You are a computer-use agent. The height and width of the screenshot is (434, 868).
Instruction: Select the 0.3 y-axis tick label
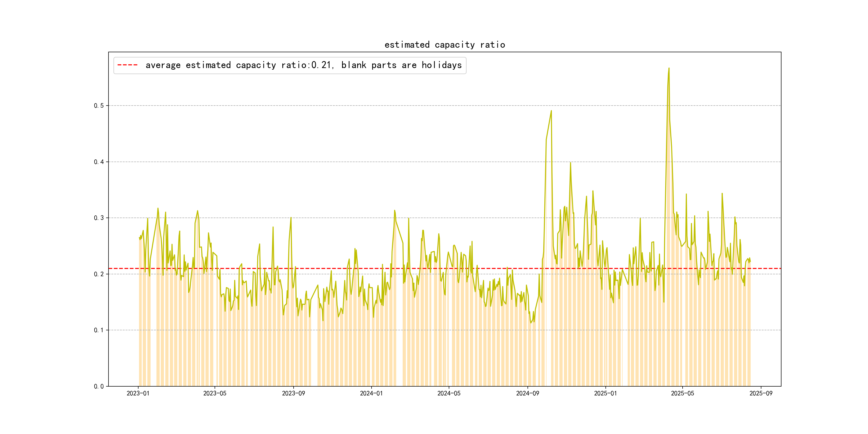(99, 218)
